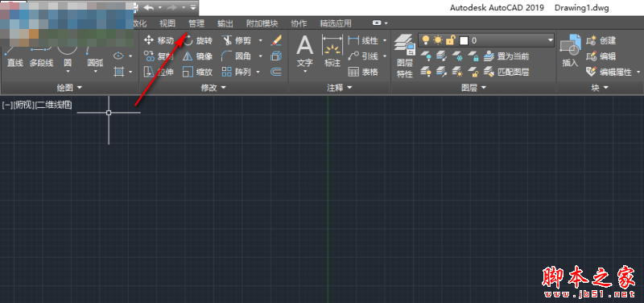Select the Move (移动) tool
This screenshot has width=644, height=303.
click(x=159, y=39)
